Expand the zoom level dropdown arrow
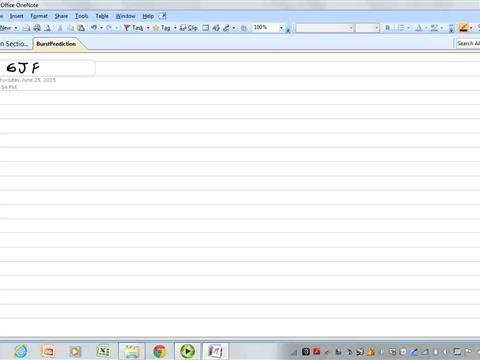The height and width of the screenshot is (360, 480). tap(281, 28)
